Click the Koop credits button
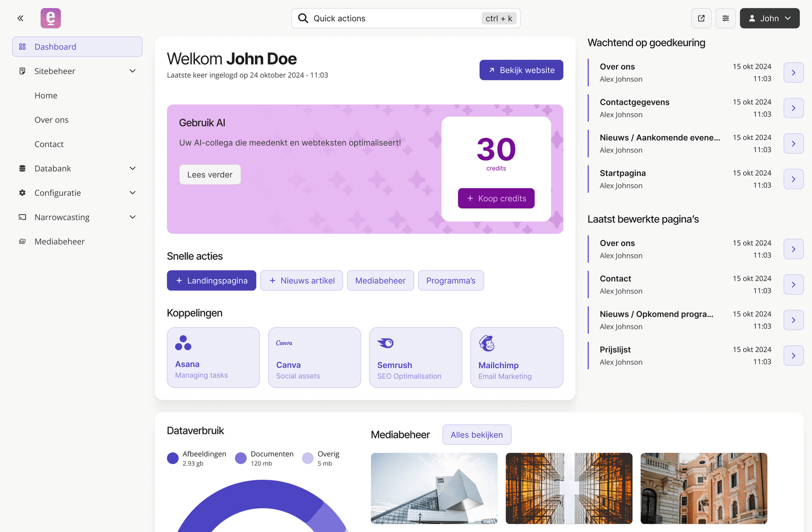This screenshot has height=532, width=812. pos(496,199)
